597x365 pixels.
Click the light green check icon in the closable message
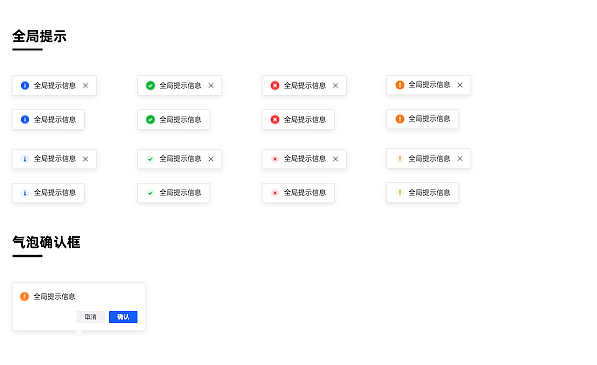(x=150, y=159)
